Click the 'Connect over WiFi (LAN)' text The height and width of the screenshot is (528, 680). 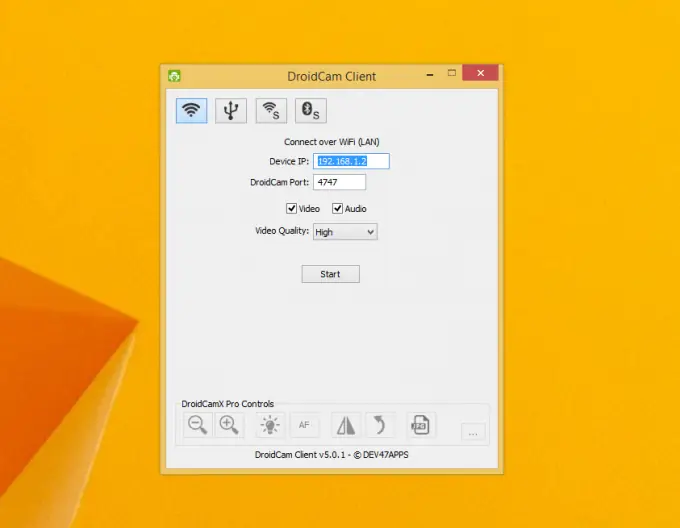(x=332, y=142)
